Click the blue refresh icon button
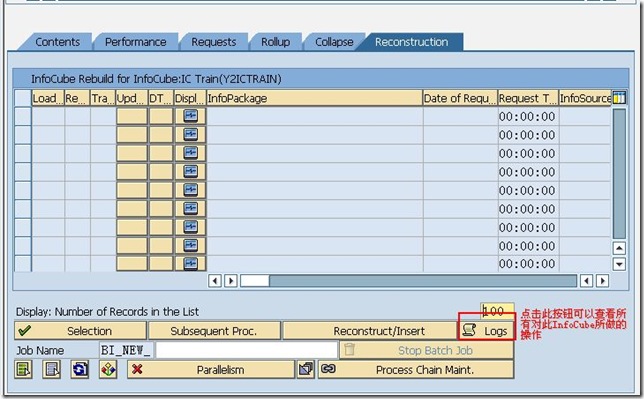The image size is (644, 399). click(x=80, y=369)
